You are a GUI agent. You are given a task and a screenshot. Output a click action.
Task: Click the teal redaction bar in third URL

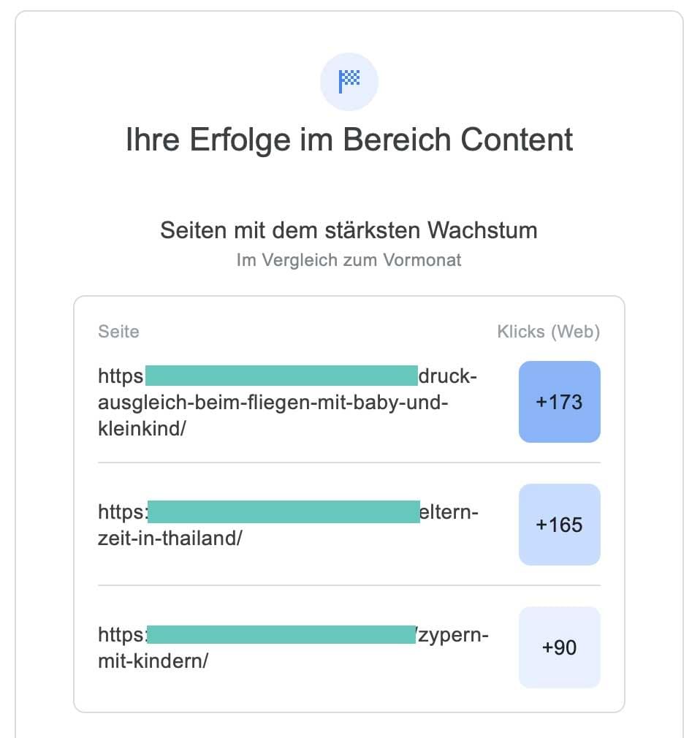(281, 634)
